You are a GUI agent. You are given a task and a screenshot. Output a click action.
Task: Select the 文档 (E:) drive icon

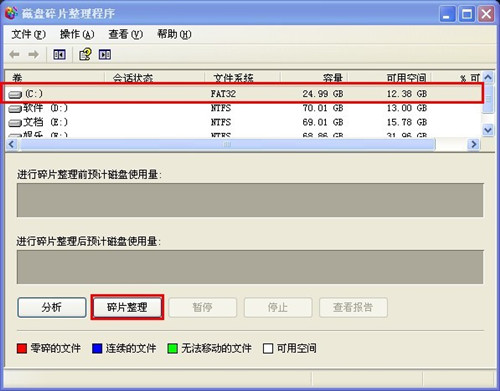(x=15, y=123)
